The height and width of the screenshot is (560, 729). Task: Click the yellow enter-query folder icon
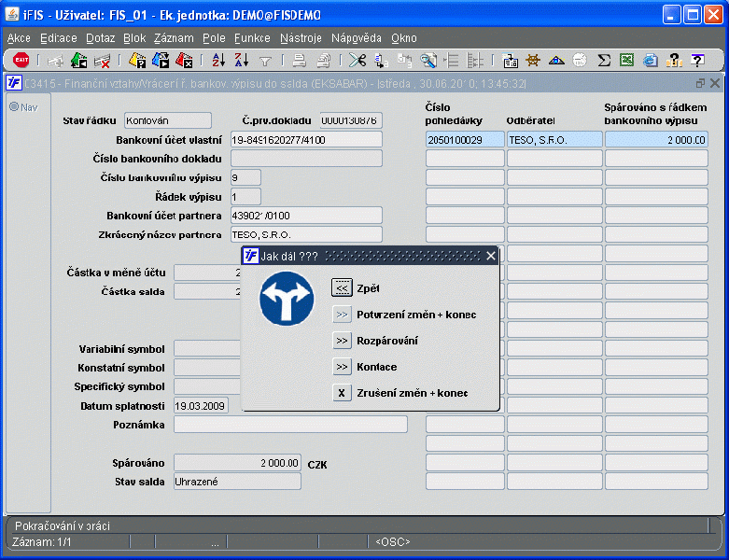[x=137, y=60]
